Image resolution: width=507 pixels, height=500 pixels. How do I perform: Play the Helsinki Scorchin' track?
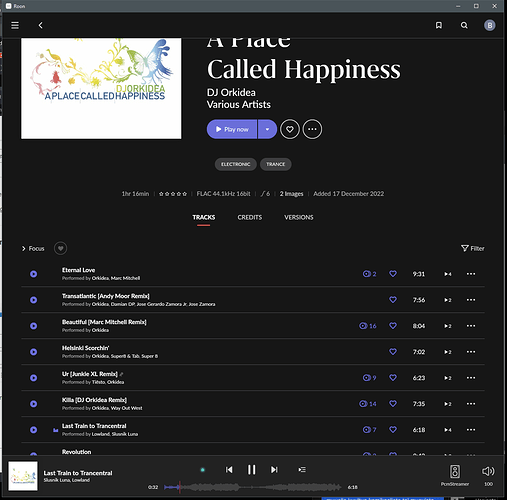[34, 352]
